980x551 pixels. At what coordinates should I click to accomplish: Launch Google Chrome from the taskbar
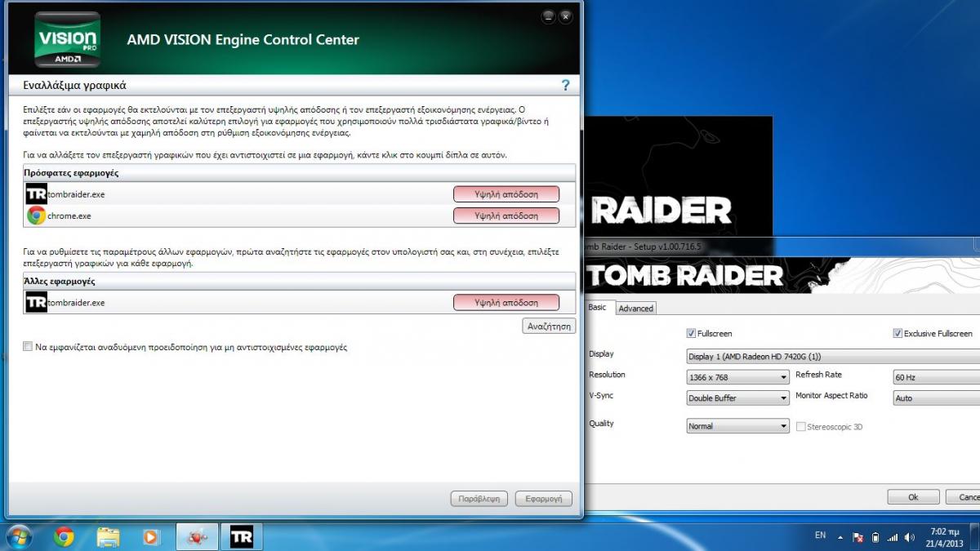click(64, 536)
